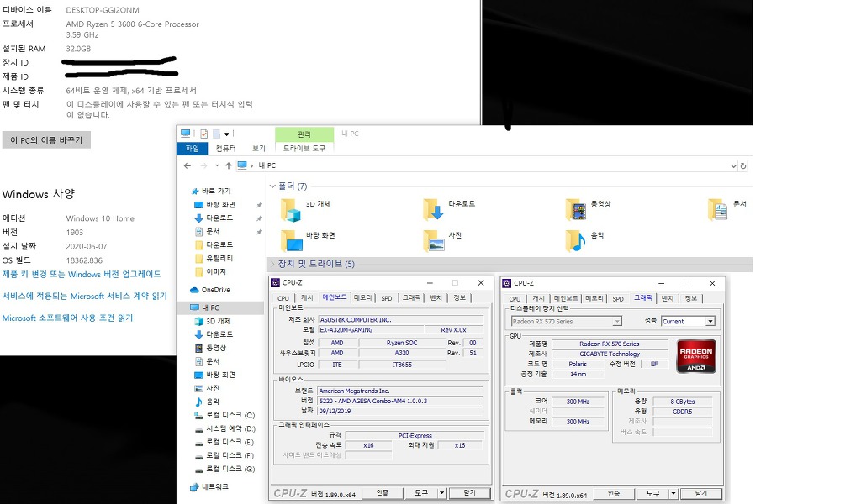Select 내 PC in the navigation pane
The image size is (861, 504).
210,307
